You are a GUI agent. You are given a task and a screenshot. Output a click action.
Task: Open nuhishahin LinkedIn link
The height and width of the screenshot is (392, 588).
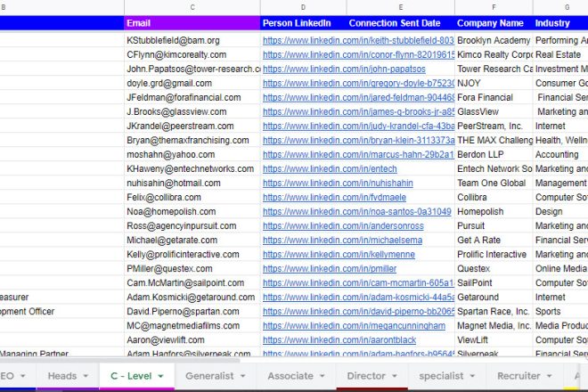tap(338, 183)
